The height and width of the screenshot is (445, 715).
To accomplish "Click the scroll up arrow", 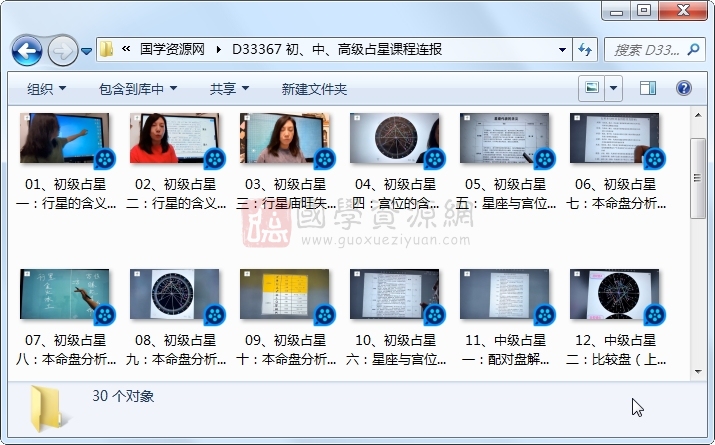I will (698, 115).
